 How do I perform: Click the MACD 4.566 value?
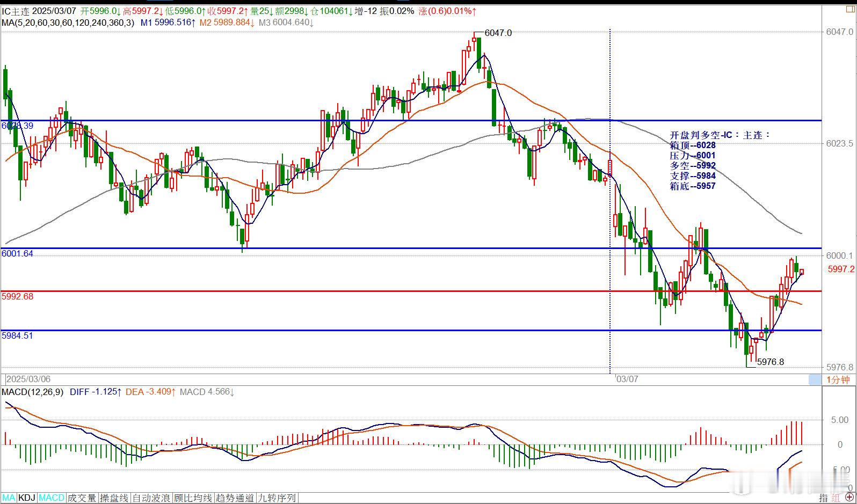point(207,392)
